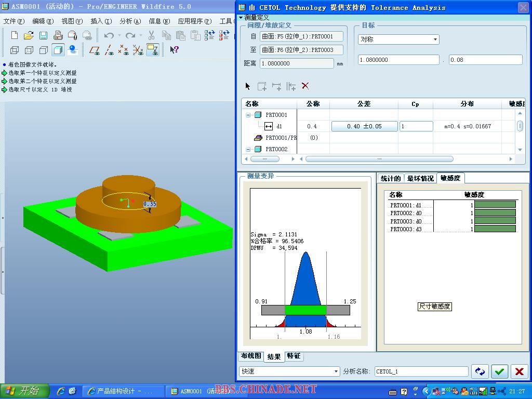Switch to the 特征 tab

tap(294, 356)
